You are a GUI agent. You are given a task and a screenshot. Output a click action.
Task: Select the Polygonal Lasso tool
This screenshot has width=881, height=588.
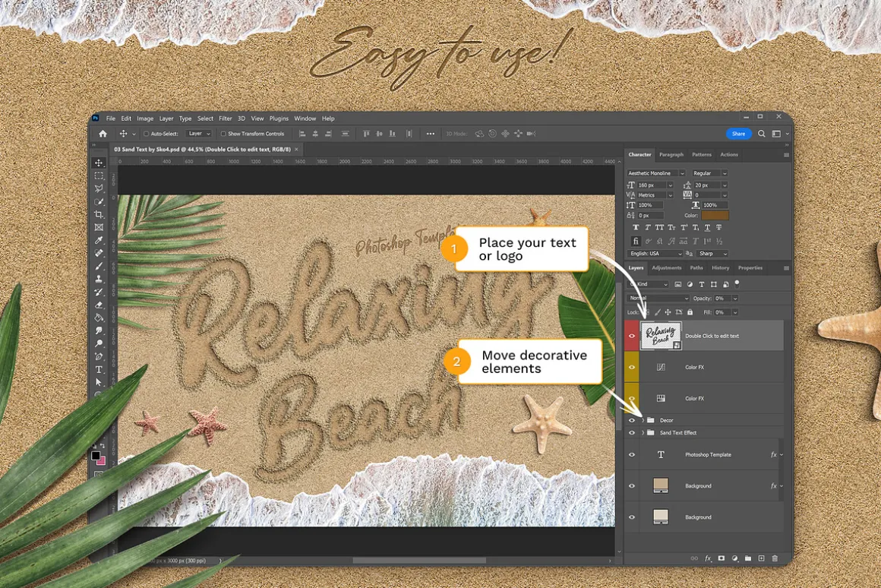pyautogui.click(x=99, y=188)
